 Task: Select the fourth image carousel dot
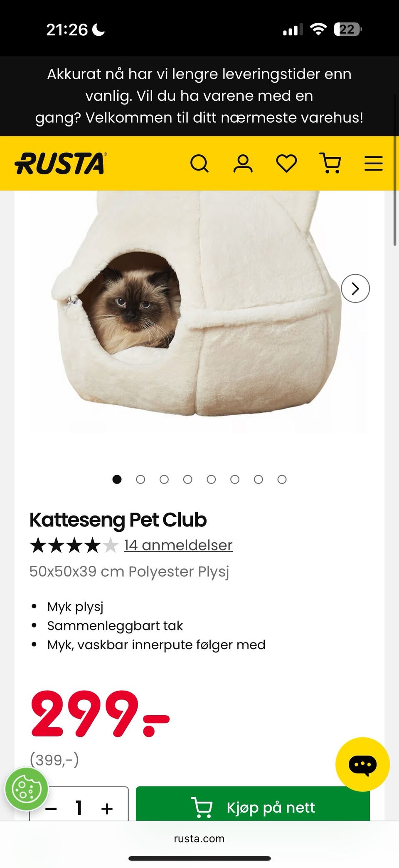(188, 479)
